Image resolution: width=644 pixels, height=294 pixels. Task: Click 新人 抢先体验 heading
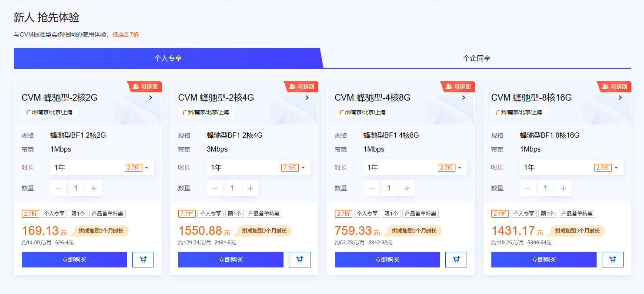pos(47,17)
